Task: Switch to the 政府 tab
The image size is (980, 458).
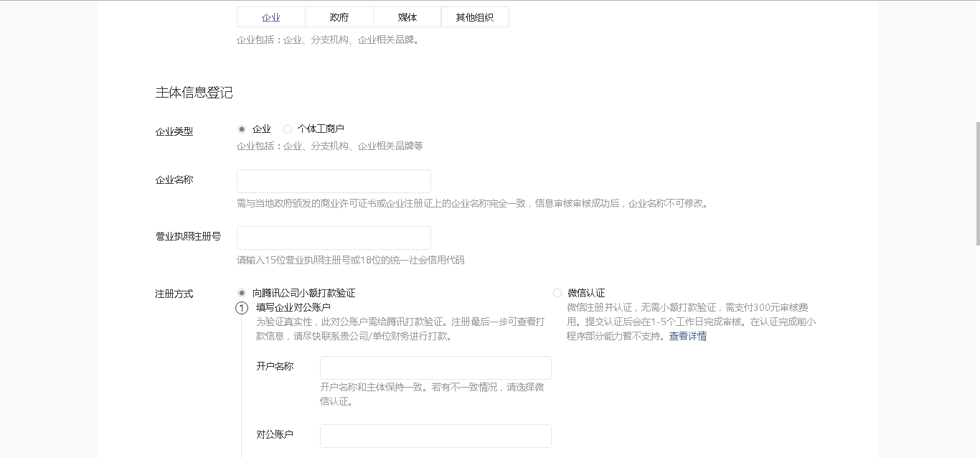Action: pyautogui.click(x=339, y=17)
